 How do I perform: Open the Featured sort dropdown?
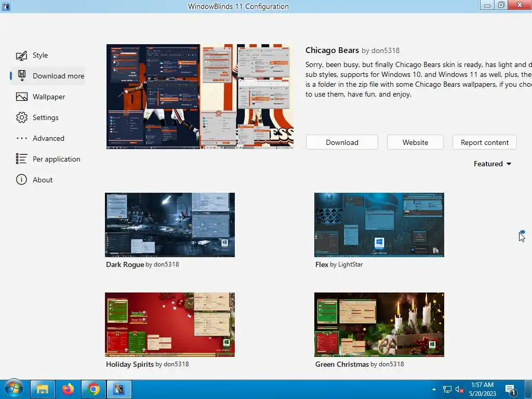(493, 164)
